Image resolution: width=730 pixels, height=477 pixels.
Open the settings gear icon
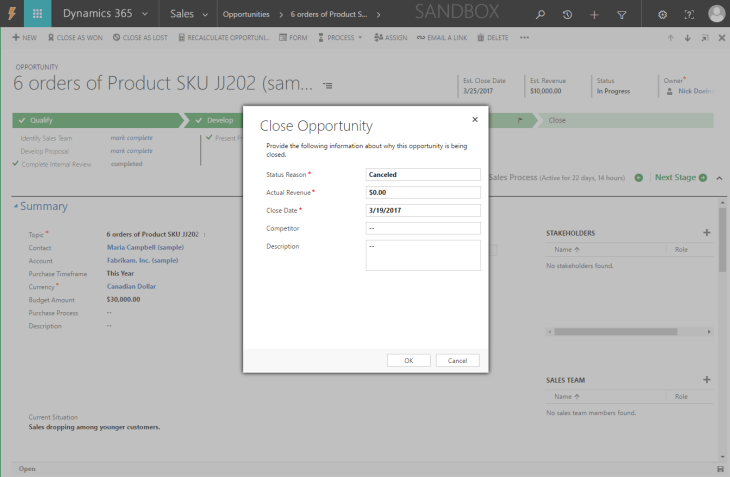point(663,15)
